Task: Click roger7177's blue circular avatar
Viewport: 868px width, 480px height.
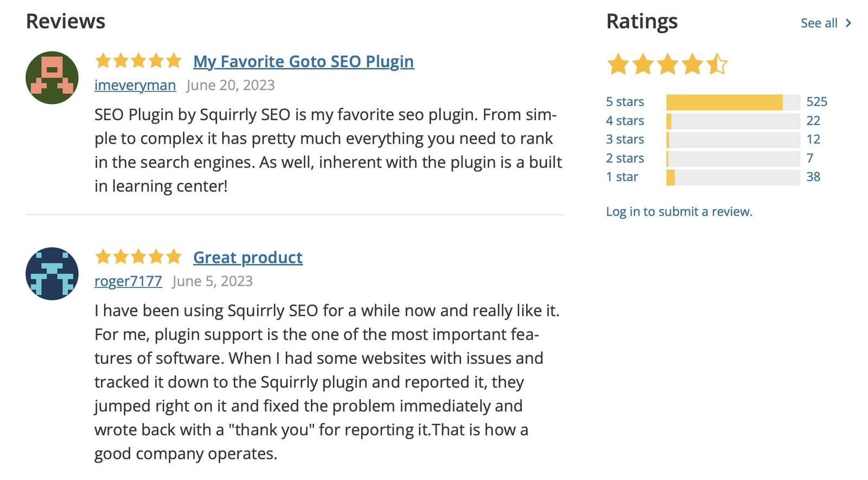Action: click(x=52, y=274)
